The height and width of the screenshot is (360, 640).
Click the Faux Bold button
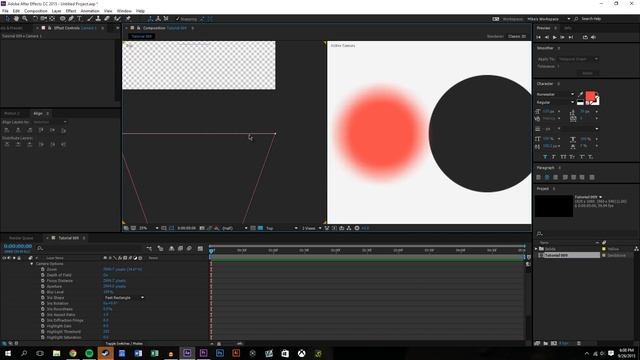click(545, 157)
